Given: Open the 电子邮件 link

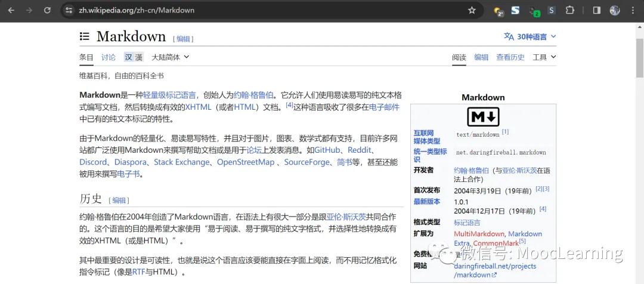Looking at the screenshot, I should pos(384,107).
